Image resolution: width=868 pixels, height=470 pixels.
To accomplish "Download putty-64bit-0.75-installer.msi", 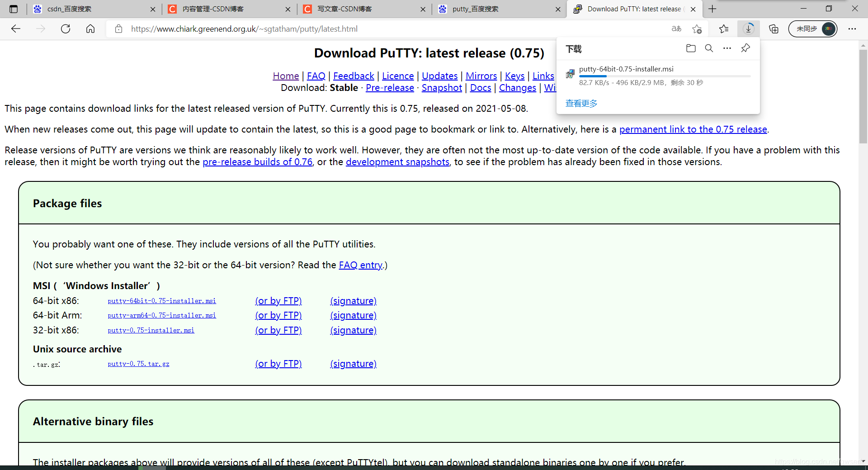I will (x=162, y=301).
